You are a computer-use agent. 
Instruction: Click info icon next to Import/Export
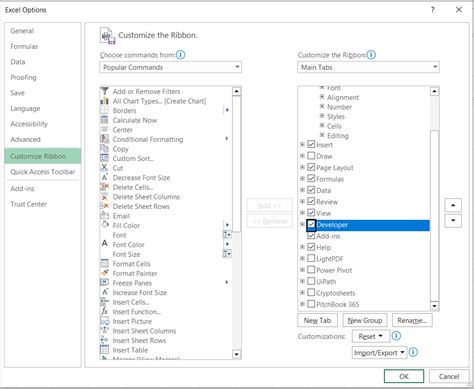point(413,352)
